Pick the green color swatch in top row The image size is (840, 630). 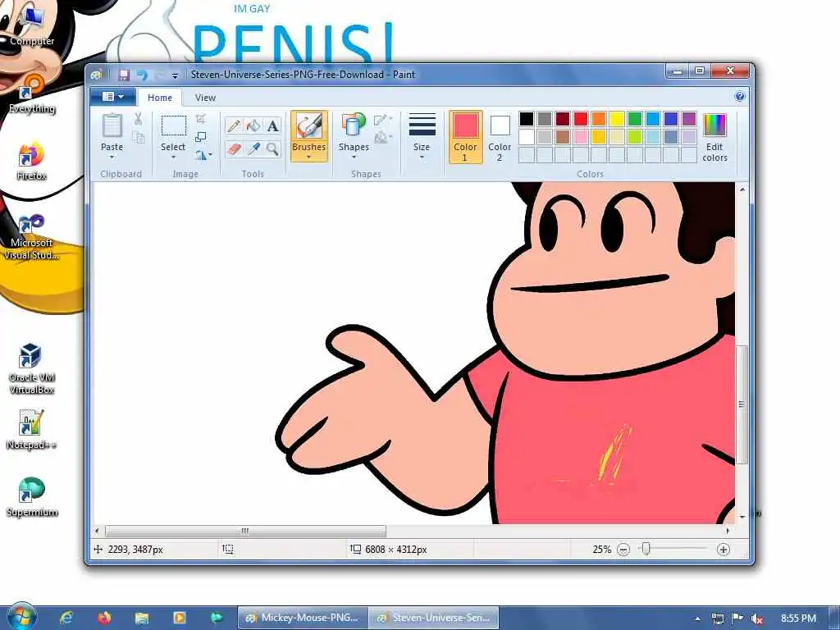[635, 118]
